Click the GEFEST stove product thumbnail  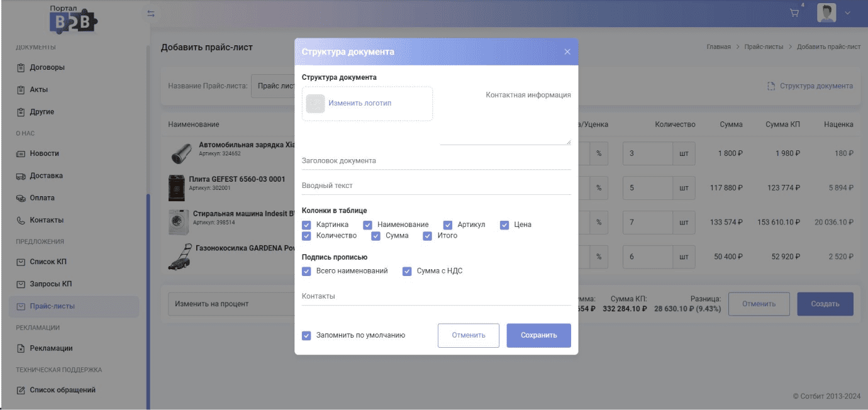tap(177, 187)
